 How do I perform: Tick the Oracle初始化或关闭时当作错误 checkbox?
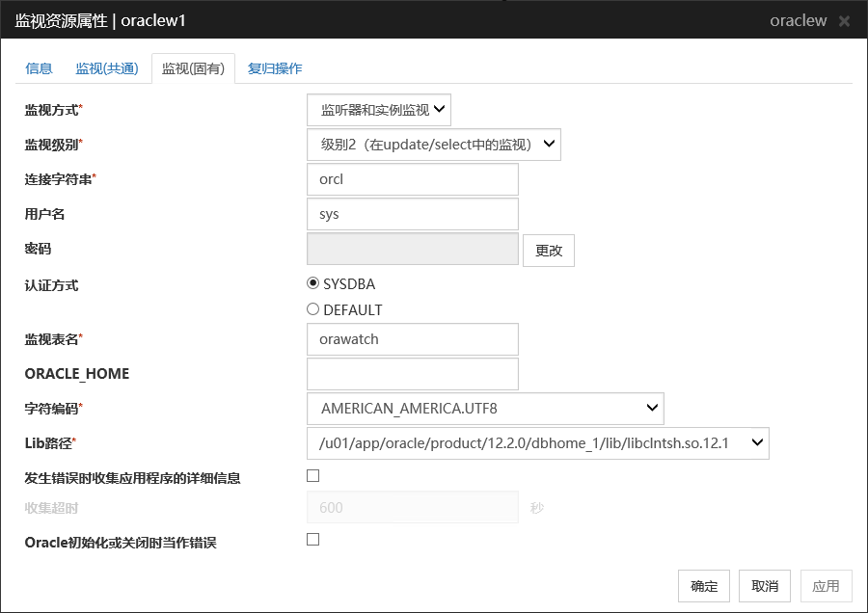point(312,540)
